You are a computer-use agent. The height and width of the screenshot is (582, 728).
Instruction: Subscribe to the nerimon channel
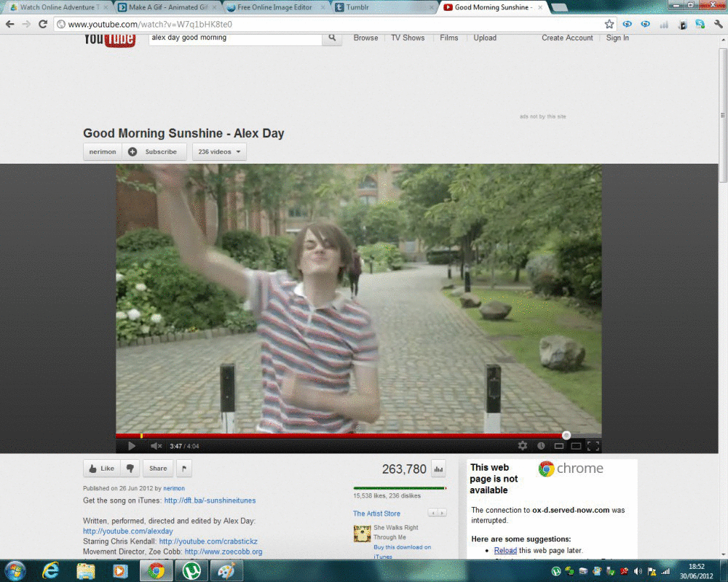(154, 152)
